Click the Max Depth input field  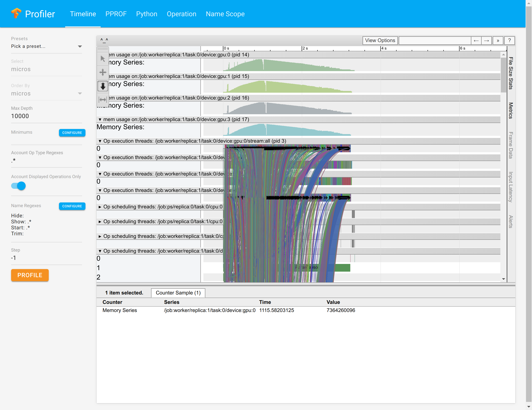tap(46, 116)
